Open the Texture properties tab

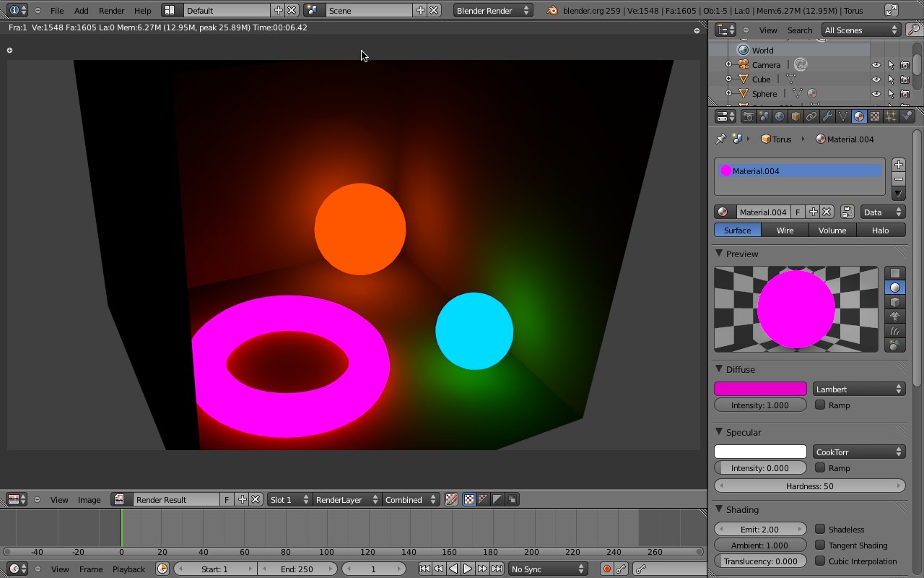[874, 116]
